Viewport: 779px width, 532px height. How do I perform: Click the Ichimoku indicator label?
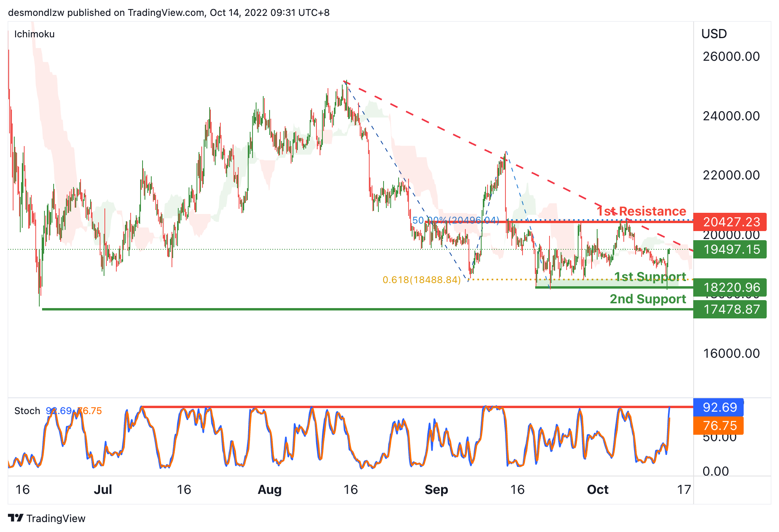click(35, 34)
